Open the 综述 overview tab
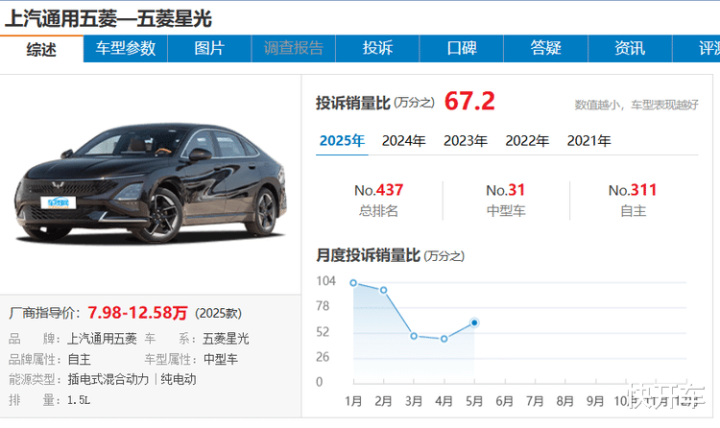 coord(41,49)
